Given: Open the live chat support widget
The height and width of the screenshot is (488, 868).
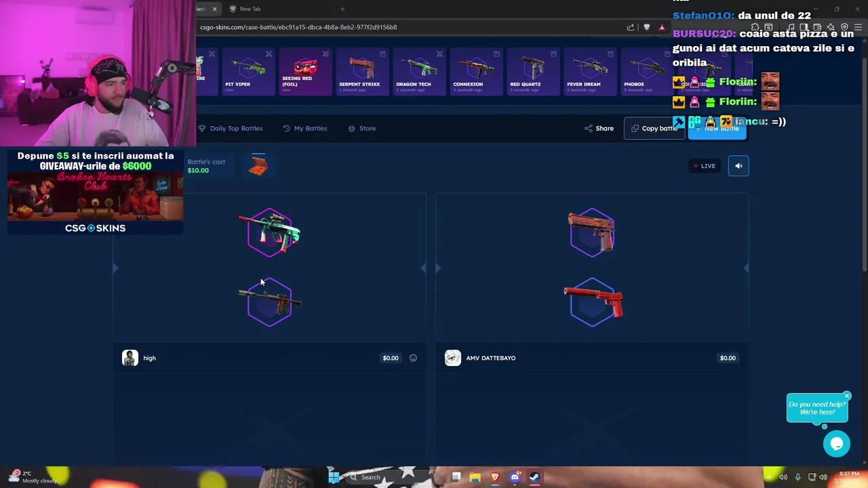Looking at the screenshot, I should 837,444.
